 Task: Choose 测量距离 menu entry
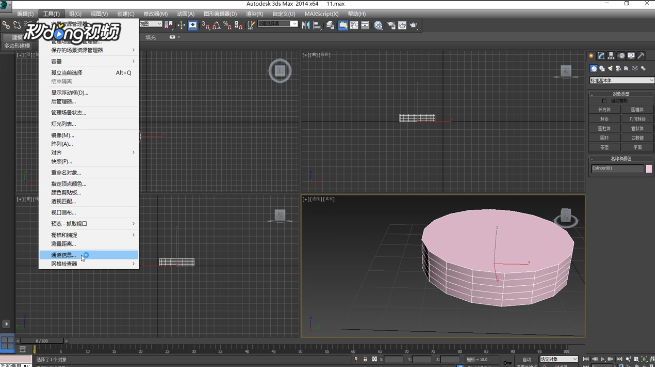[x=89, y=243]
